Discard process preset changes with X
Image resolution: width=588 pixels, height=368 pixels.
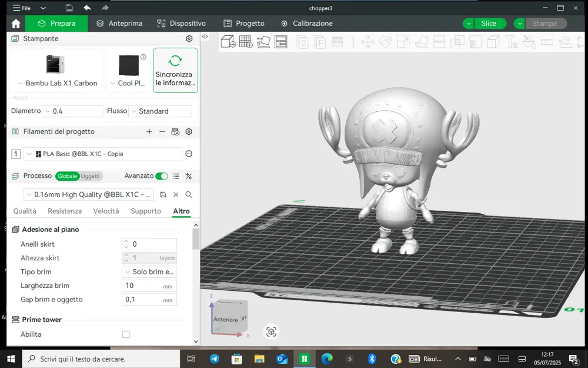176,194
